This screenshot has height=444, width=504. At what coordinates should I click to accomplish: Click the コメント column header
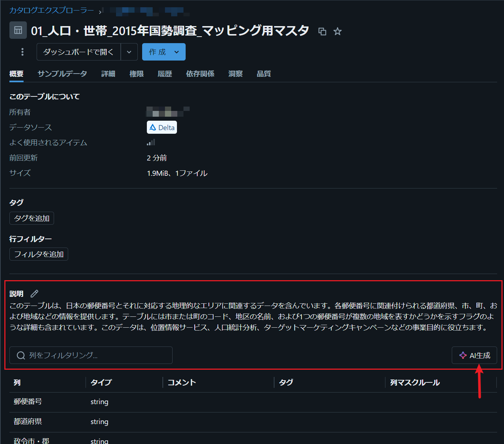tap(182, 382)
